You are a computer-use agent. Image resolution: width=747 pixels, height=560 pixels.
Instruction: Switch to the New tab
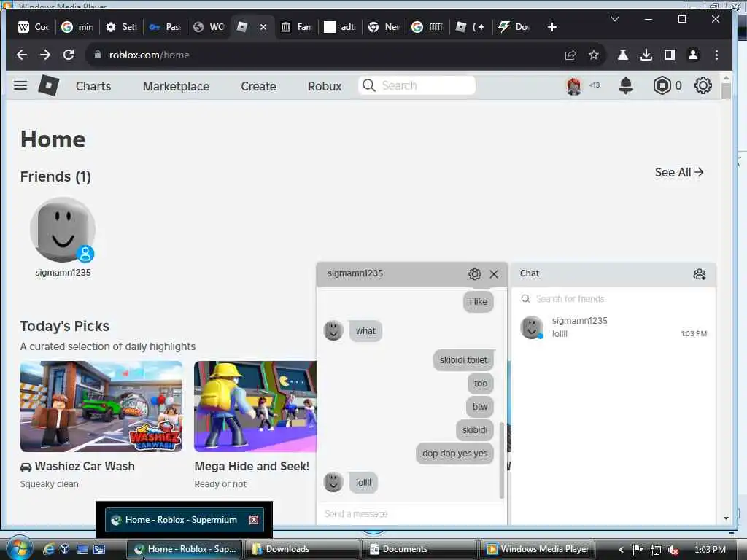384,27
